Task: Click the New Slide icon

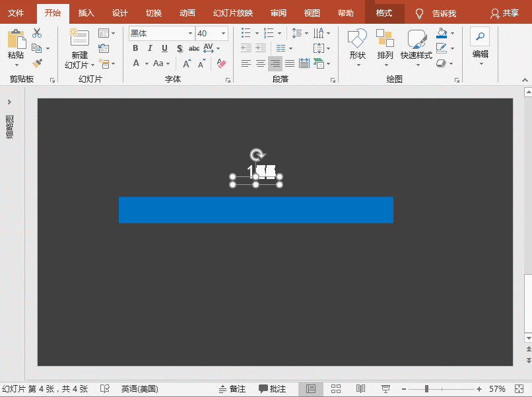Action: click(79, 38)
